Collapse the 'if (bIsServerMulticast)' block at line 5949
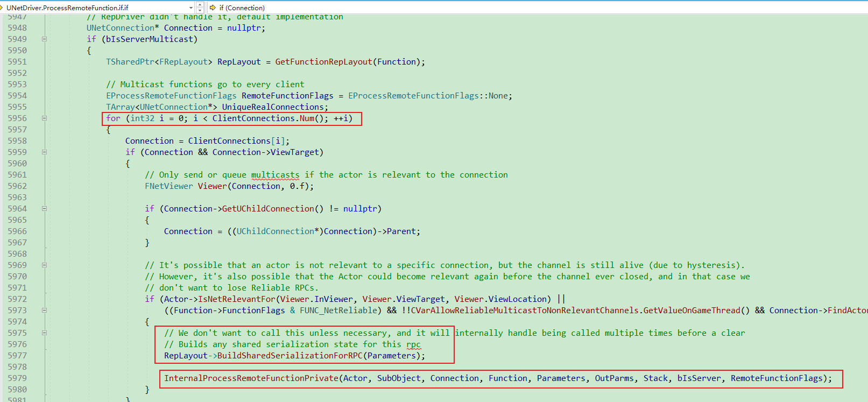868x402 pixels. pyautogui.click(x=44, y=39)
